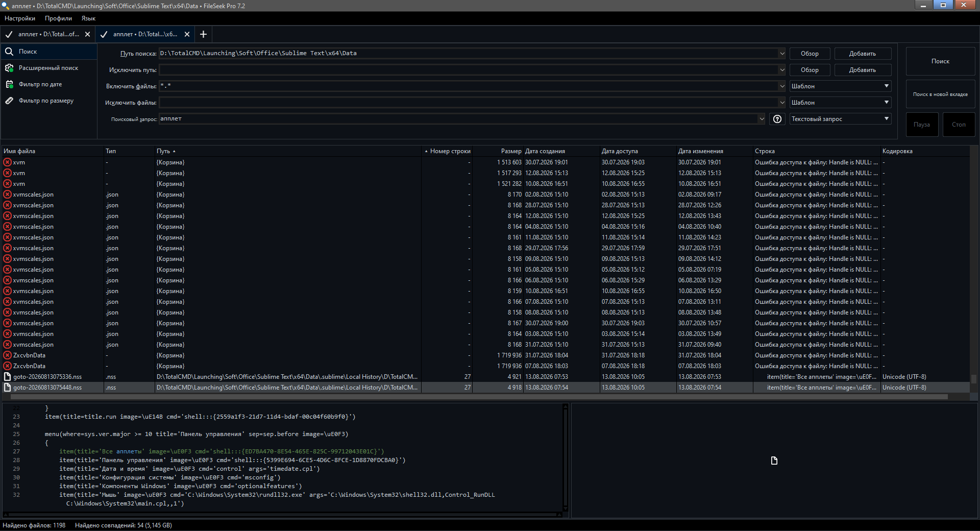The height and width of the screenshot is (531, 980).
Task: Select the goto-20260813075336.nss file name
Action: [47, 377]
